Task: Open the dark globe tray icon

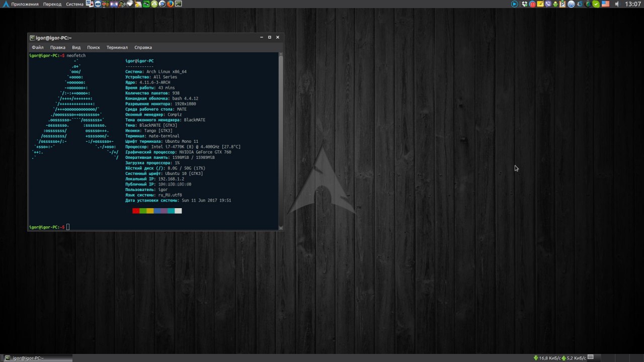Action: [x=588, y=4]
